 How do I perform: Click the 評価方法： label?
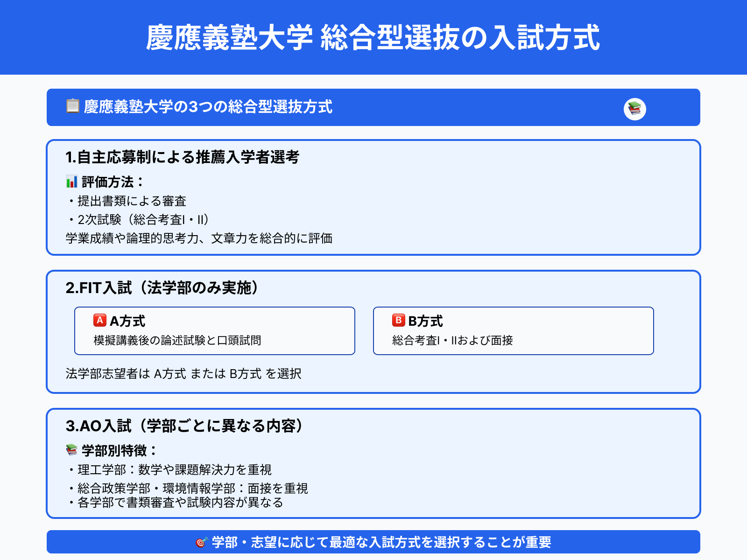[x=113, y=182]
